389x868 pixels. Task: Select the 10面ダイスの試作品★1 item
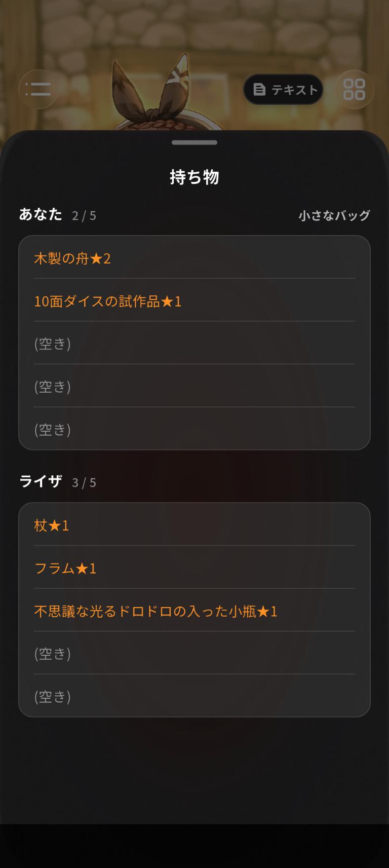tap(194, 301)
